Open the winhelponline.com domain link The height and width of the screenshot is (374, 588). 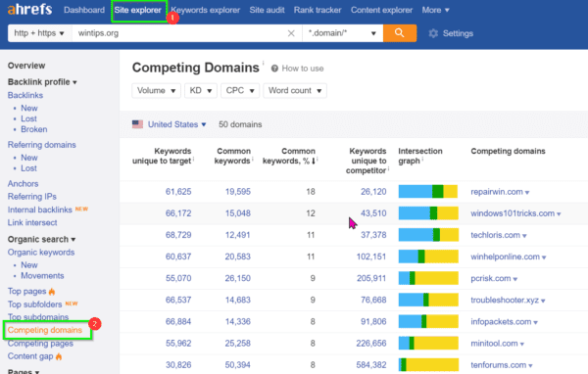click(505, 257)
